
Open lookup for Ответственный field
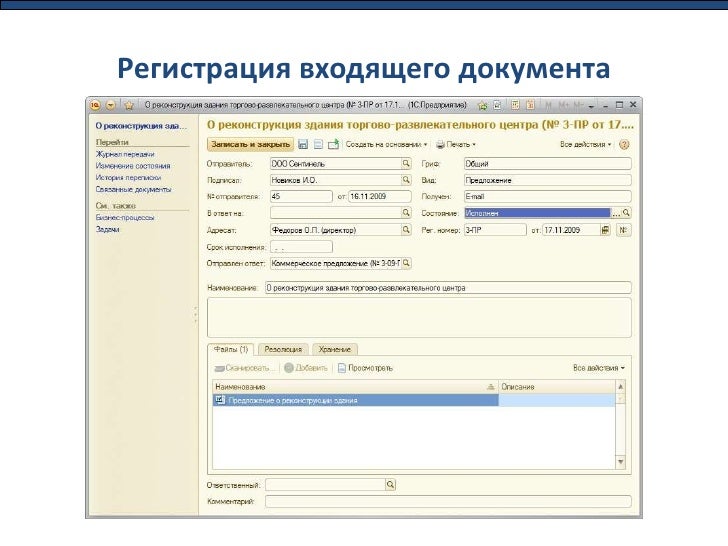(x=390, y=485)
